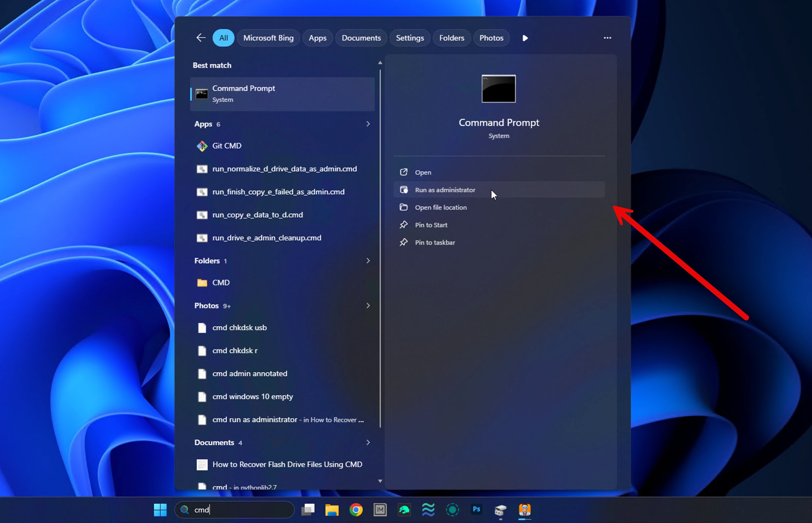Image resolution: width=812 pixels, height=523 pixels.
Task: Click the Task View taskbar icon
Action: tap(308, 509)
